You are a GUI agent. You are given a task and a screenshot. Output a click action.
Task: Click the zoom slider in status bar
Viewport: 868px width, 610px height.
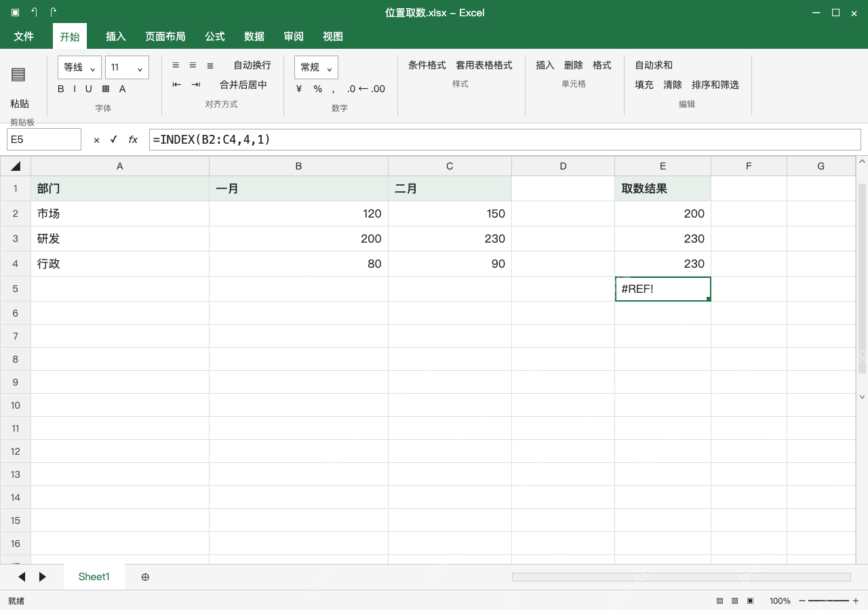point(829,601)
